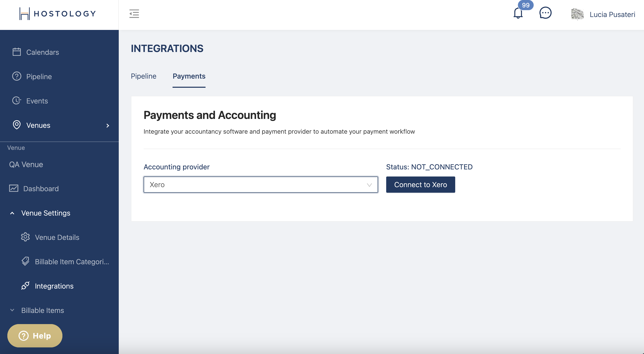The height and width of the screenshot is (354, 644).
Task: Click the Billable Item Categories tag icon
Action: click(x=25, y=261)
